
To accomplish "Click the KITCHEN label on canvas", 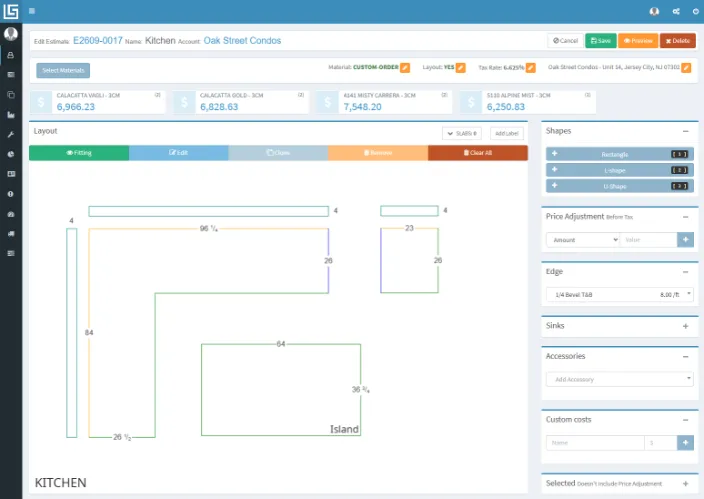I will 61,483.
